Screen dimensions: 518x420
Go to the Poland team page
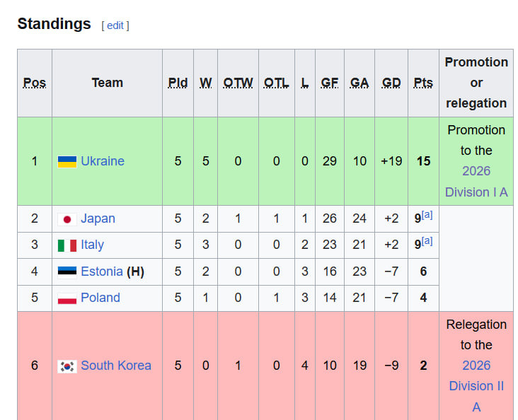coord(100,298)
